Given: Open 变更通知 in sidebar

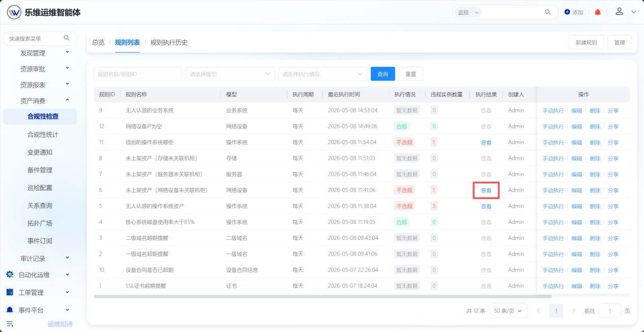Looking at the screenshot, I should (x=40, y=152).
